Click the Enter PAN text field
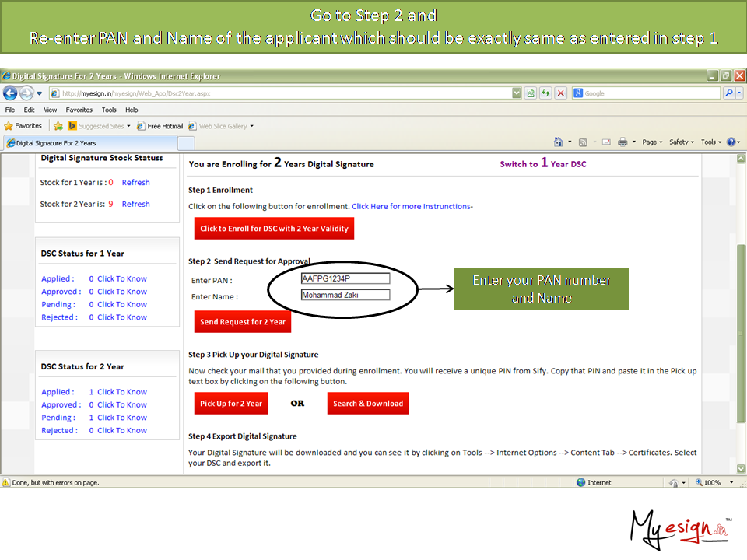Viewport: 747px width, 560px height. (x=345, y=278)
